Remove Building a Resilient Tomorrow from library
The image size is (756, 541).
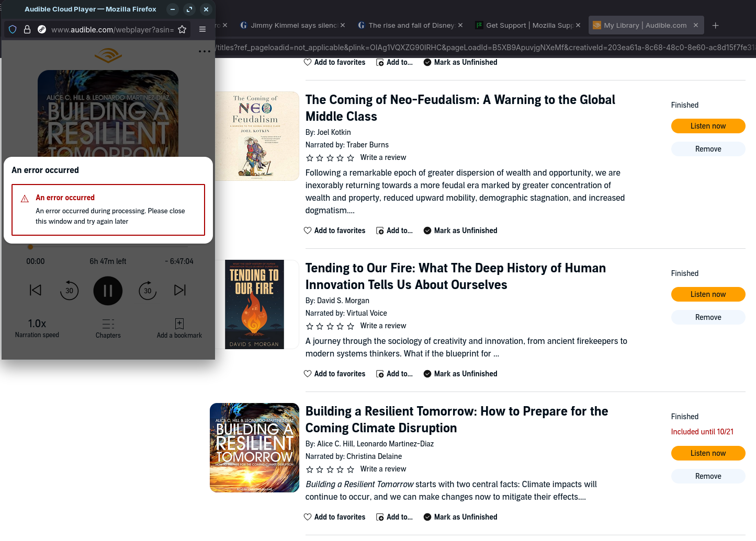click(x=708, y=476)
